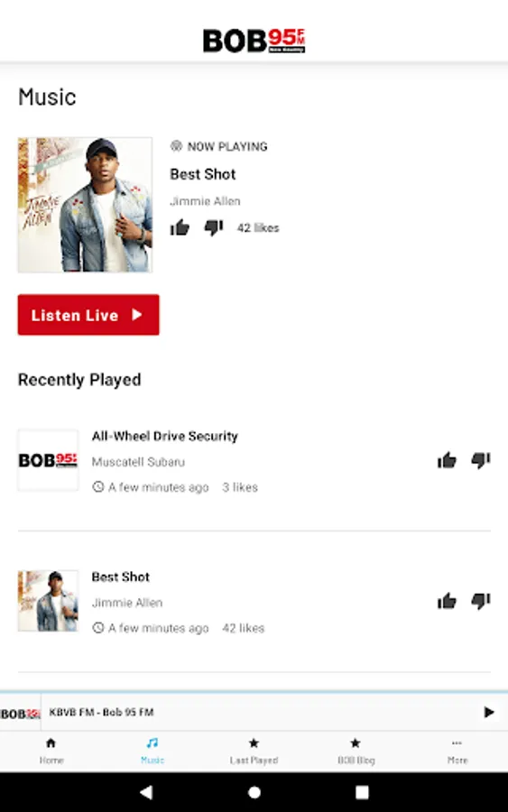The width and height of the screenshot is (508, 812).
Task: Tap the Android back navigation button
Action: pyautogui.click(x=146, y=792)
